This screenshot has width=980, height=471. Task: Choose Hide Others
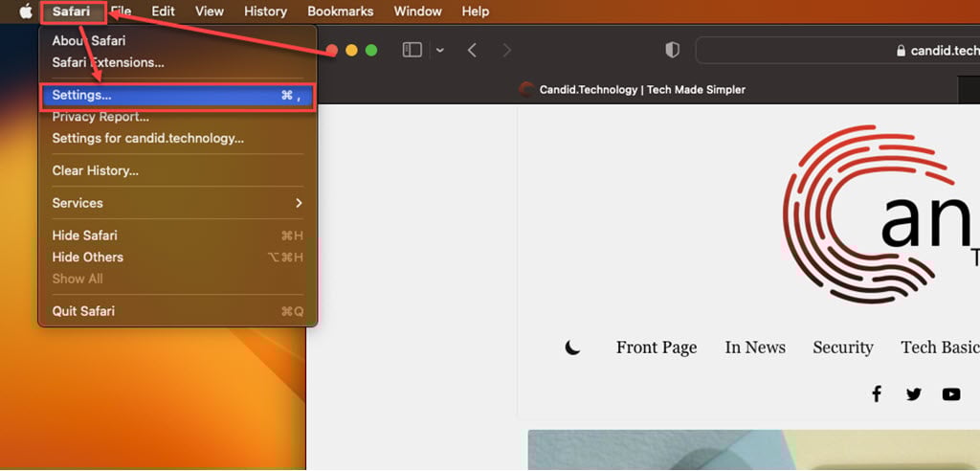coord(178,258)
